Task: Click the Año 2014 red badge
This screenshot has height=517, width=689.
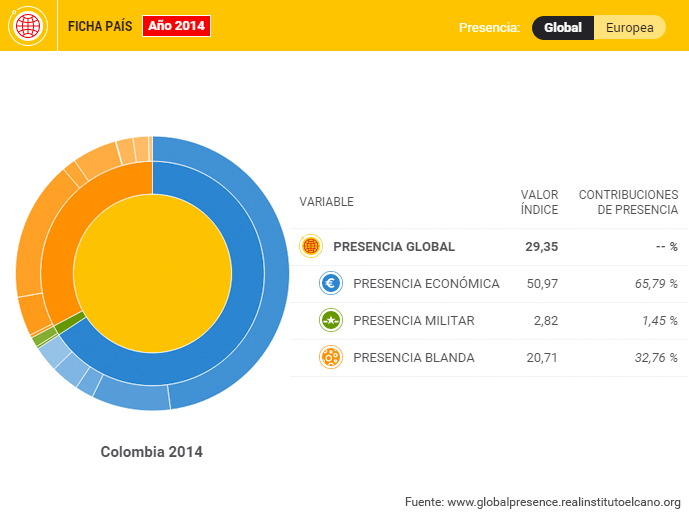Action: click(x=176, y=26)
